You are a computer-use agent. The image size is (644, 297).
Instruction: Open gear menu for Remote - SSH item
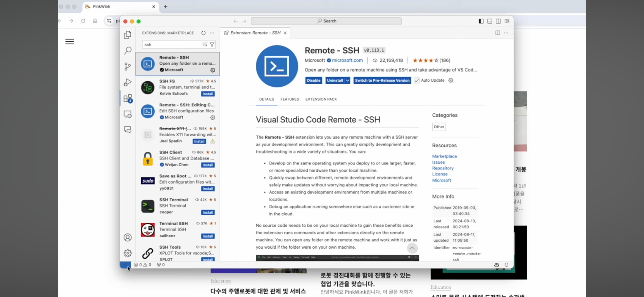[213, 70]
